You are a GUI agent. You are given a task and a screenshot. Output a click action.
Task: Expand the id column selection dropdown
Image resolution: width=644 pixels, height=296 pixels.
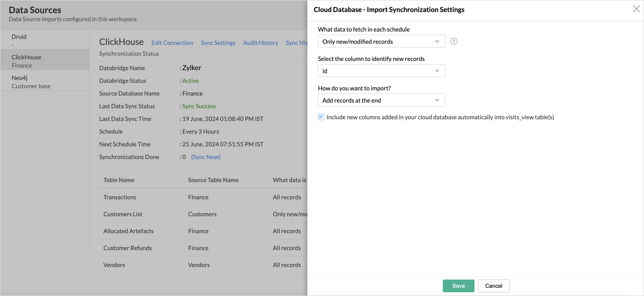(x=381, y=71)
